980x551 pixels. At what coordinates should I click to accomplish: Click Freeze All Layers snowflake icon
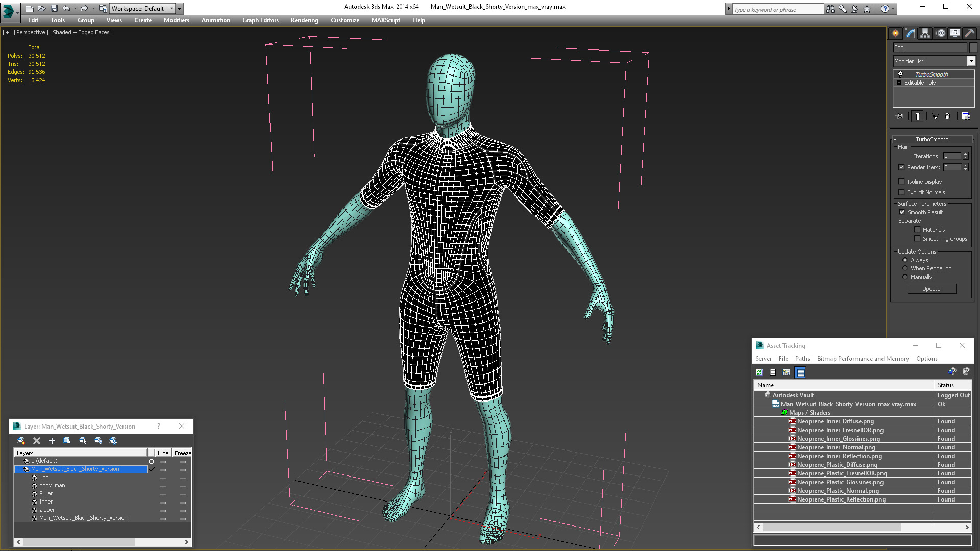(113, 441)
